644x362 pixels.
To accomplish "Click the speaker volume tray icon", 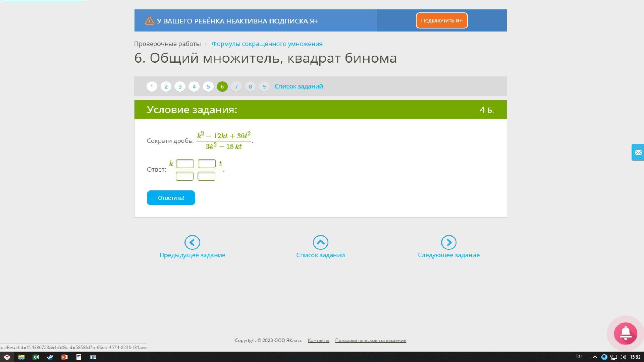I will click(623, 357).
